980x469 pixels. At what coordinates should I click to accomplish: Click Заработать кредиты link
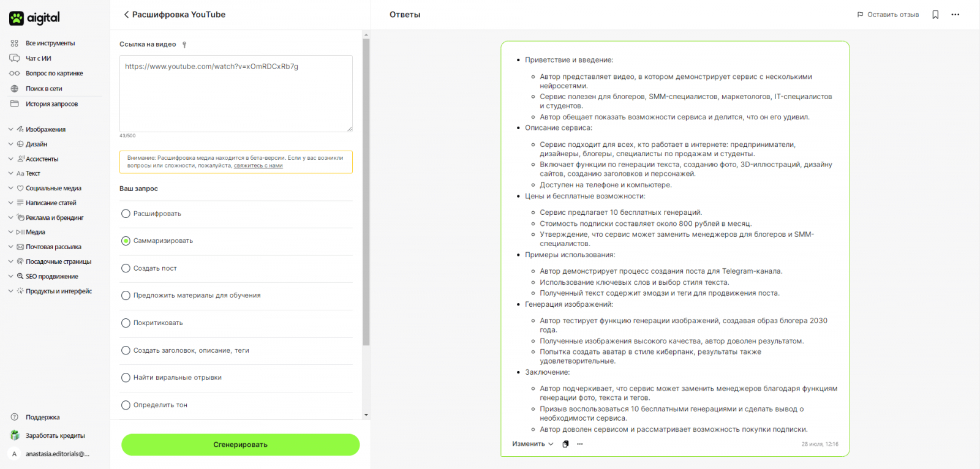(55, 435)
